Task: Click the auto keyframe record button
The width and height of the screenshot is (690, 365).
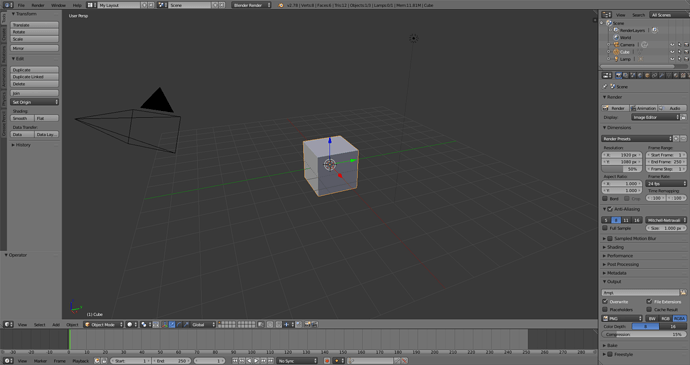Action: [327, 361]
